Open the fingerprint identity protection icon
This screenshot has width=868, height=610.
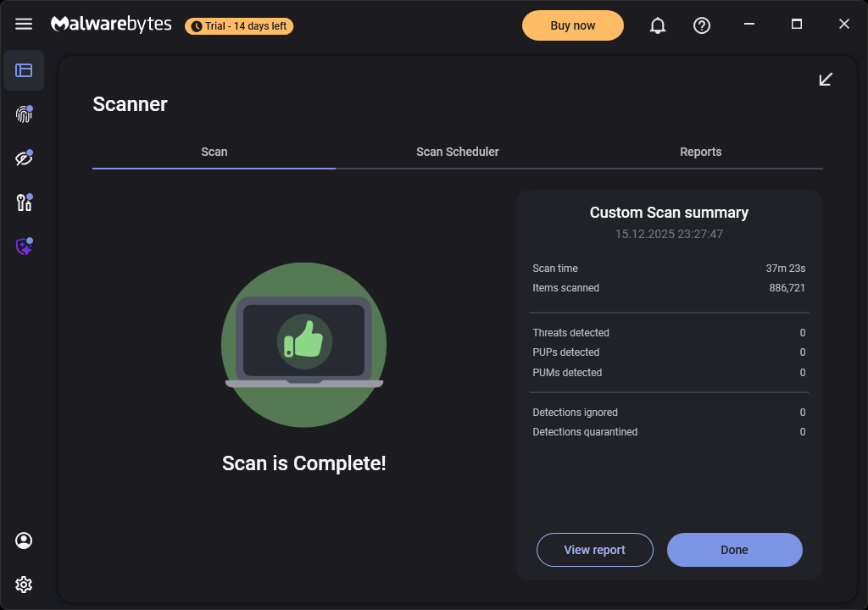(x=24, y=114)
